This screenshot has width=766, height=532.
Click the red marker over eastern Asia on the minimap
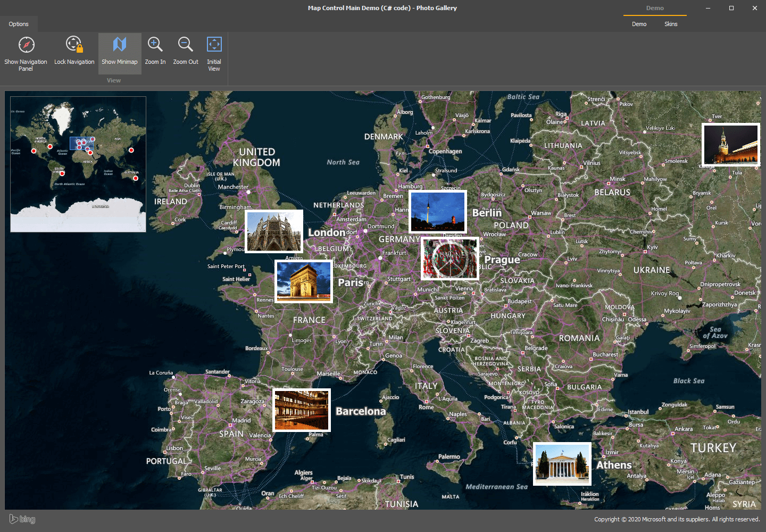[131, 150]
